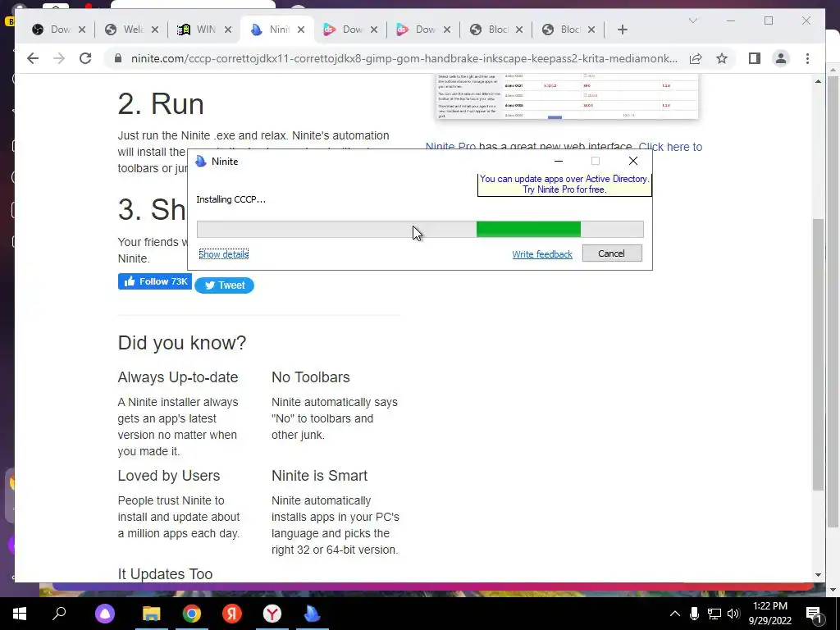Switch to the WIN tab
Screen dimensions: 840x630
(x=205, y=30)
